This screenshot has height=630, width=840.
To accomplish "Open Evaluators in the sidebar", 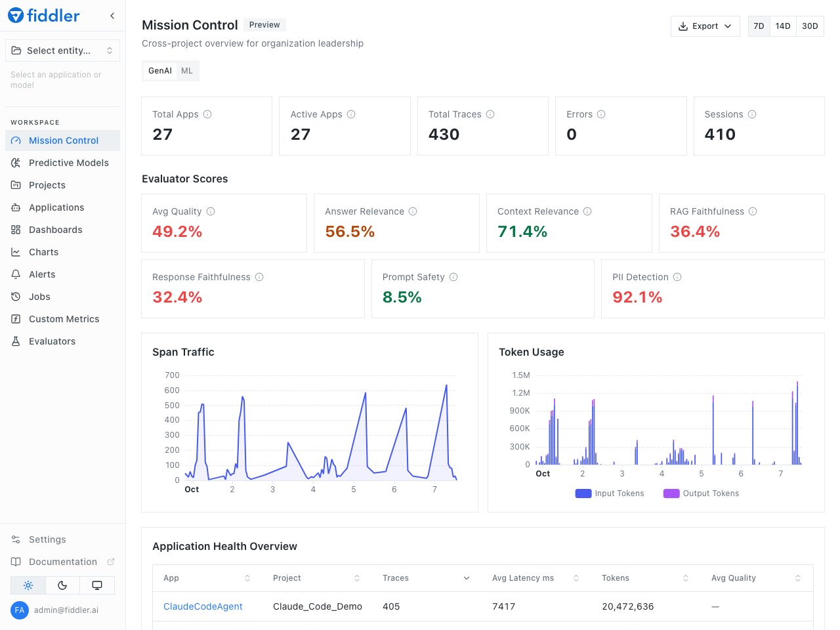I will point(62,341).
